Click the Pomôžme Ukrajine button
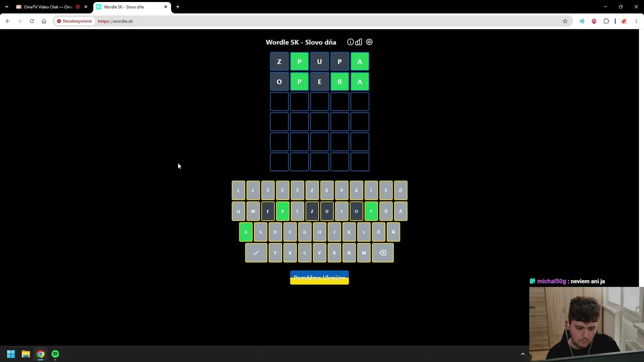The width and height of the screenshot is (644, 362). click(x=319, y=278)
